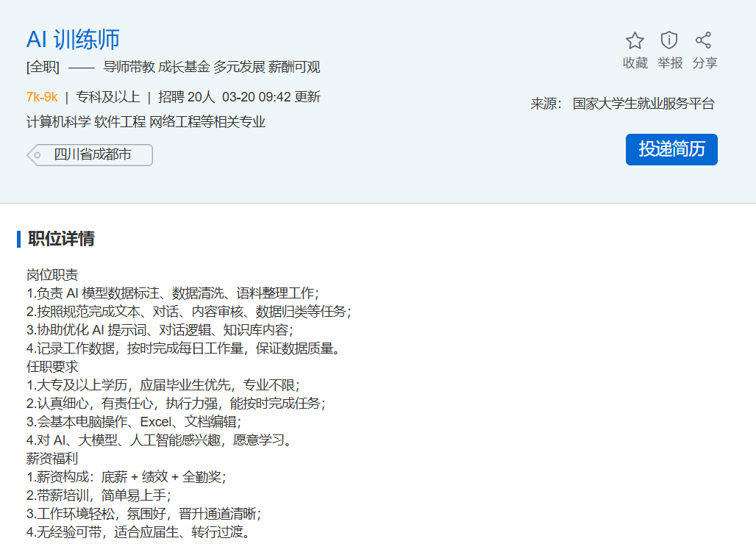Click the star favorite icon

(x=635, y=40)
